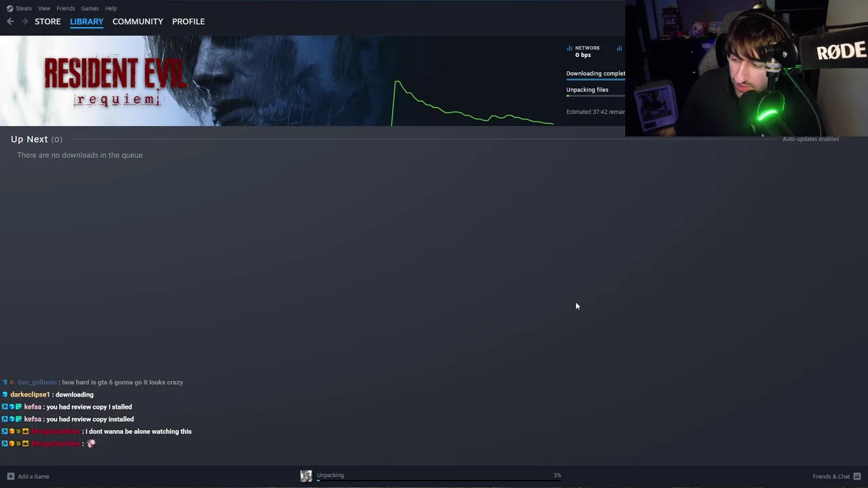Click the green download throughput graph
The height and width of the screenshot is (488, 868).
473,103
